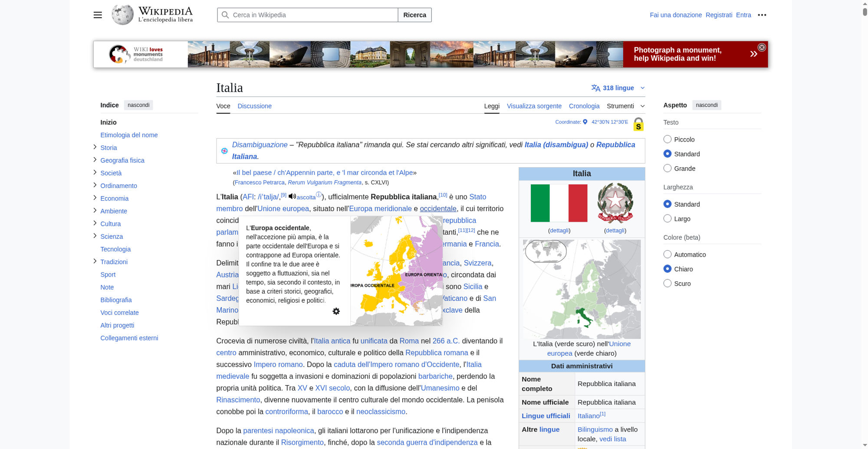Click the search magnifier icon
The height and width of the screenshot is (449, 868).
[225, 15]
